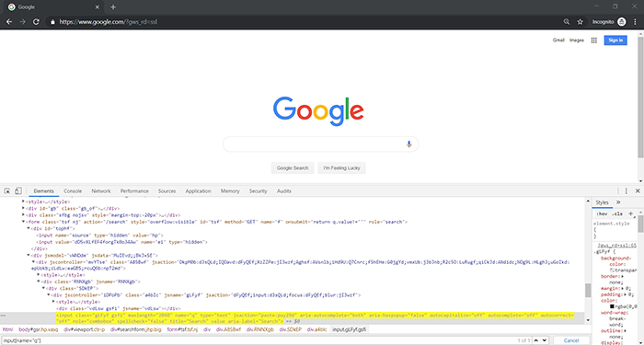
Task: Open the DevTools customize three-dot menu
Action: (626, 191)
